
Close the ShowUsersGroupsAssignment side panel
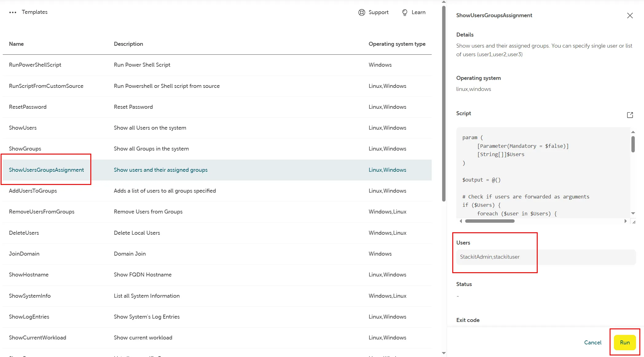click(x=630, y=15)
